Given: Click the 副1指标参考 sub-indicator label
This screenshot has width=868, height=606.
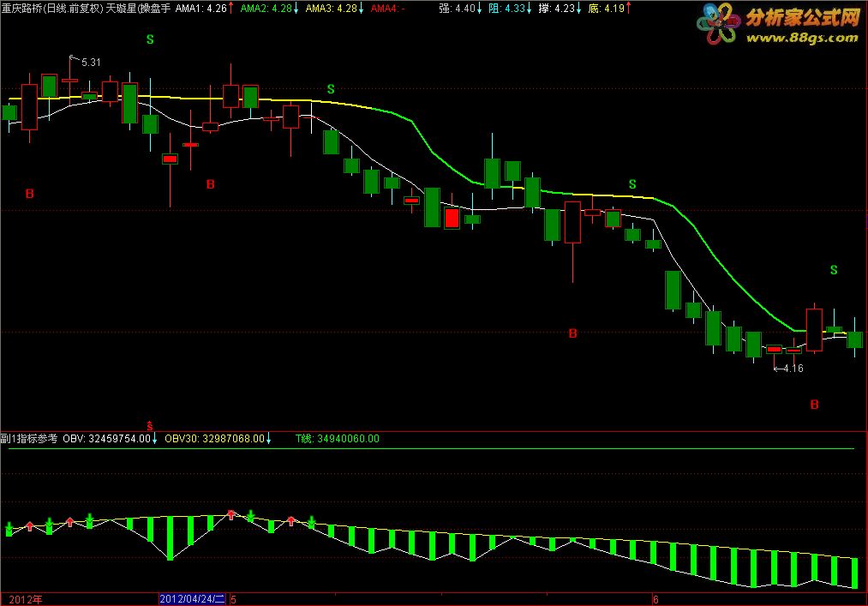Looking at the screenshot, I should (29, 439).
